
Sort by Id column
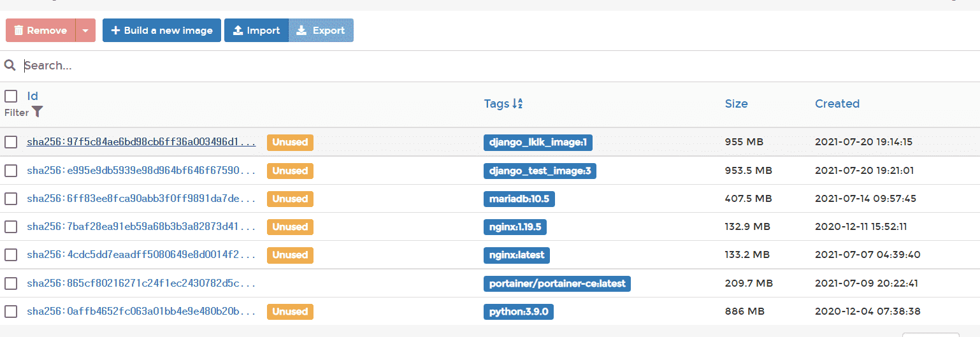coord(32,96)
